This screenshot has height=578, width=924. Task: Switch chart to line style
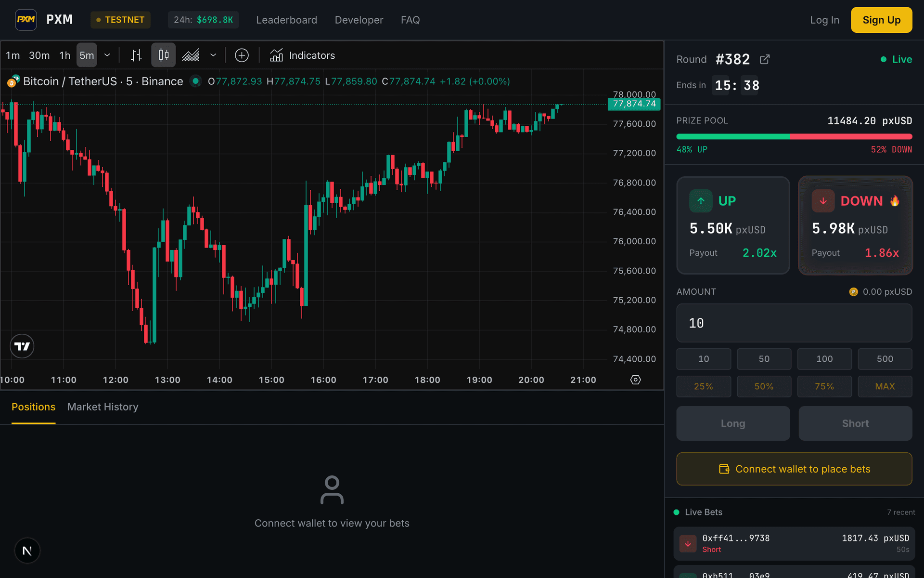click(190, 55)
